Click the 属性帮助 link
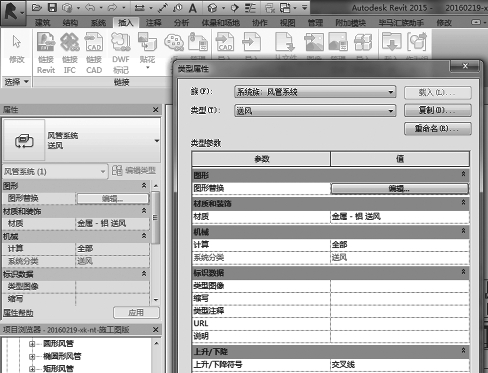488x373 pixels. tap(18, 313)
